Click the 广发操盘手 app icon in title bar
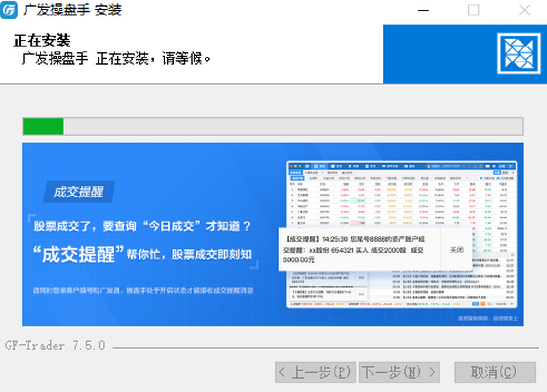Viewport: 547px width, 392px height. pos(9,10)
